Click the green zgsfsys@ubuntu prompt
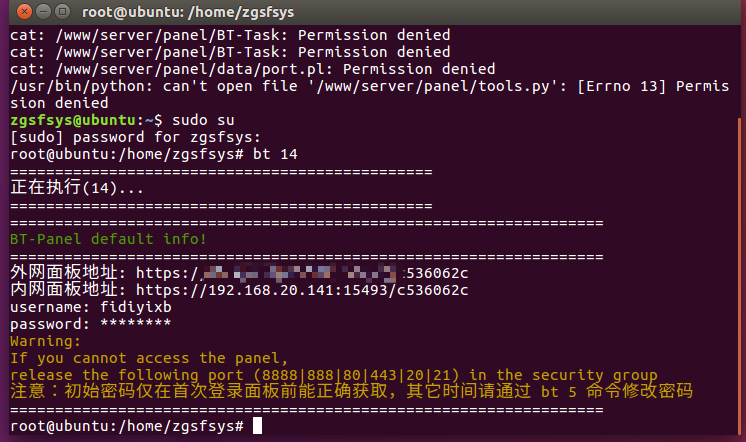This screenshot has width=746, height=442. tap(73, 120)
